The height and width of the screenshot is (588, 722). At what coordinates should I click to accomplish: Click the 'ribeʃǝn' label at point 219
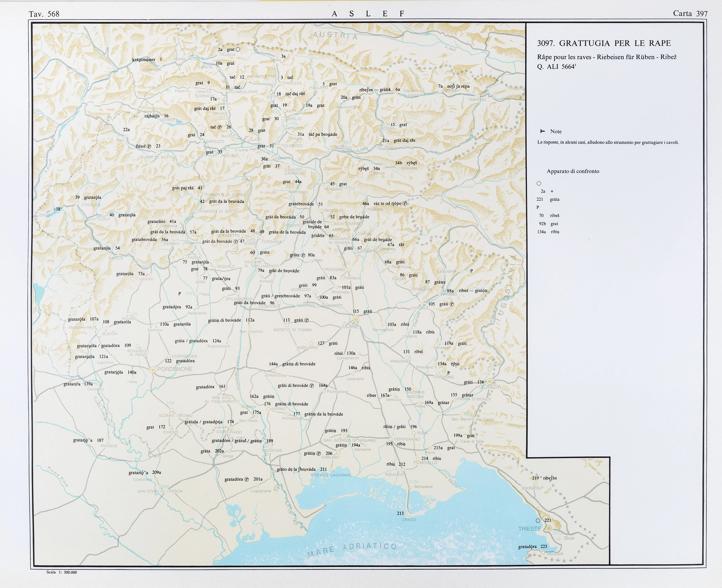550,478
